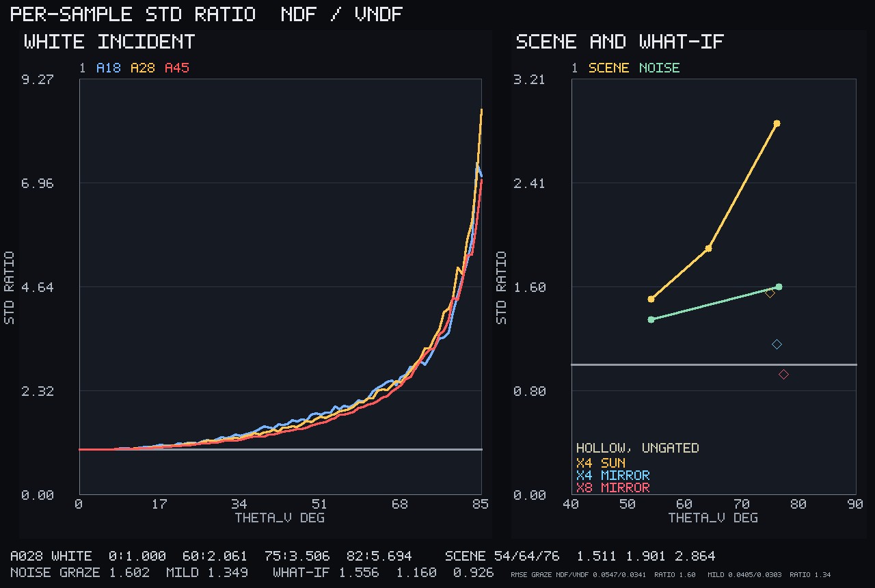Click THETA_V DEG label under WHITE INCIDENT chart

tap(280, 518)
